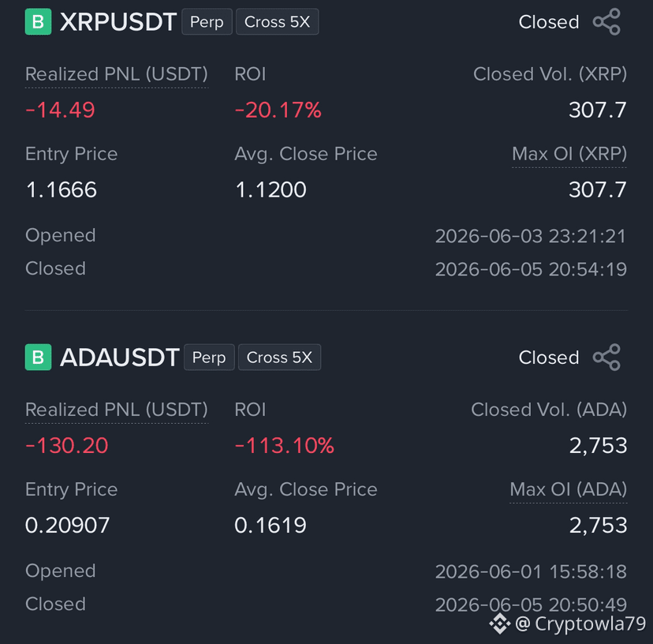This screenshot has width=653, height=644.
Task: Share the ADAUSDT closed position
Action: (606, 358)
